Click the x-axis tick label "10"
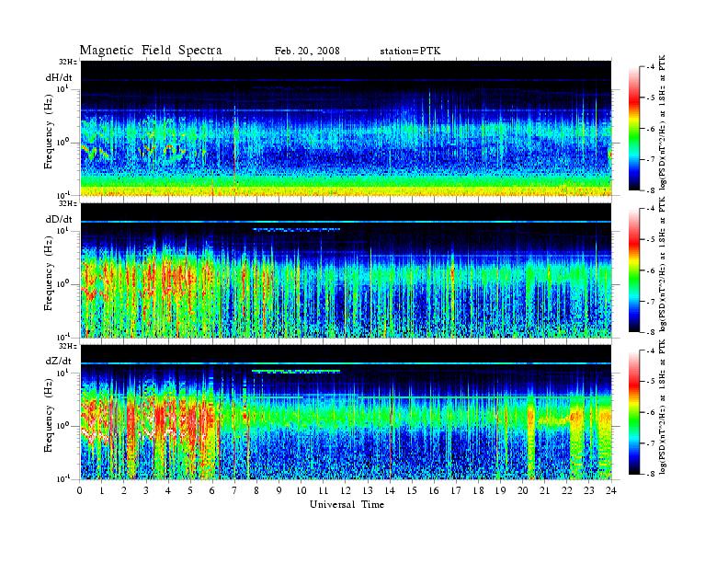This screenshot has width=728, height=563. pos(301,491)
